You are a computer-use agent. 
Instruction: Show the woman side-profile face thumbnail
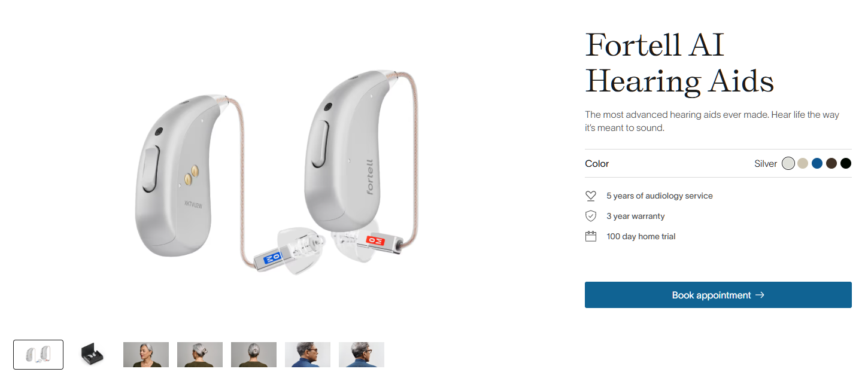pyautogui.click(x=146, y=355)
